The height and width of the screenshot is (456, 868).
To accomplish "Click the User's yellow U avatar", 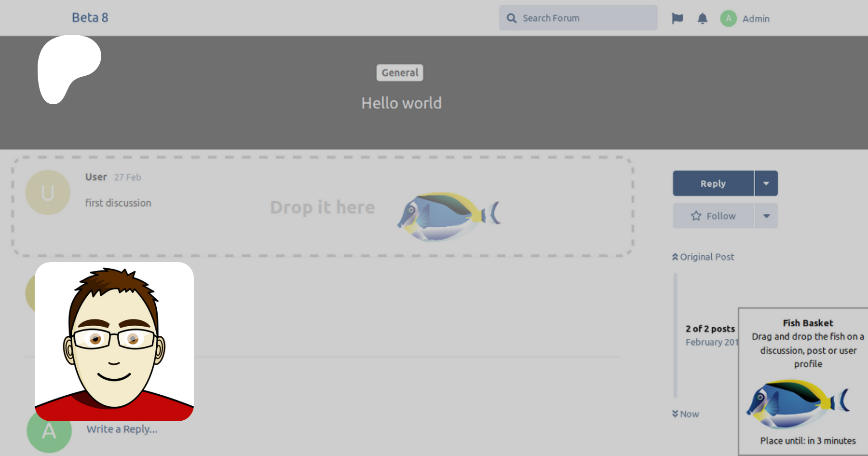I will point(48,193).
